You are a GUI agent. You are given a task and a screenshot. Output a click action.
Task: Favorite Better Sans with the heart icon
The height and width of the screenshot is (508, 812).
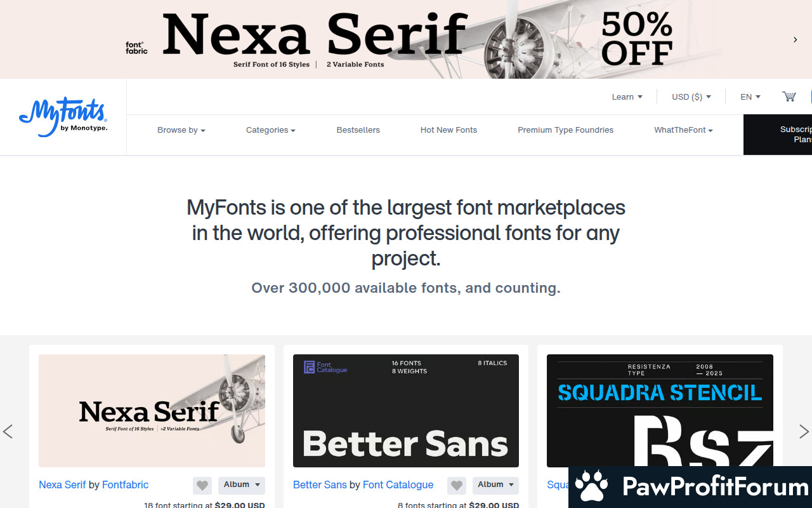click(x=457, y=485)
